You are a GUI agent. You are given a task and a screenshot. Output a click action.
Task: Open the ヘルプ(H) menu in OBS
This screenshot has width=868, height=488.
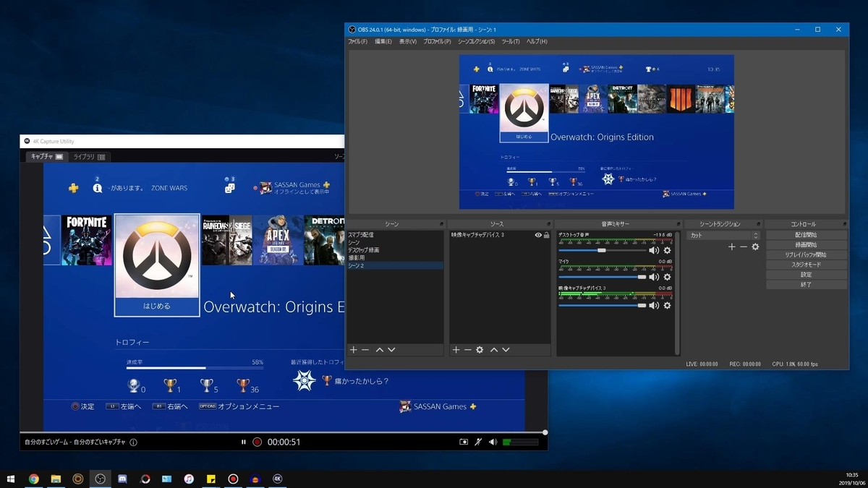tap(537, 41)
